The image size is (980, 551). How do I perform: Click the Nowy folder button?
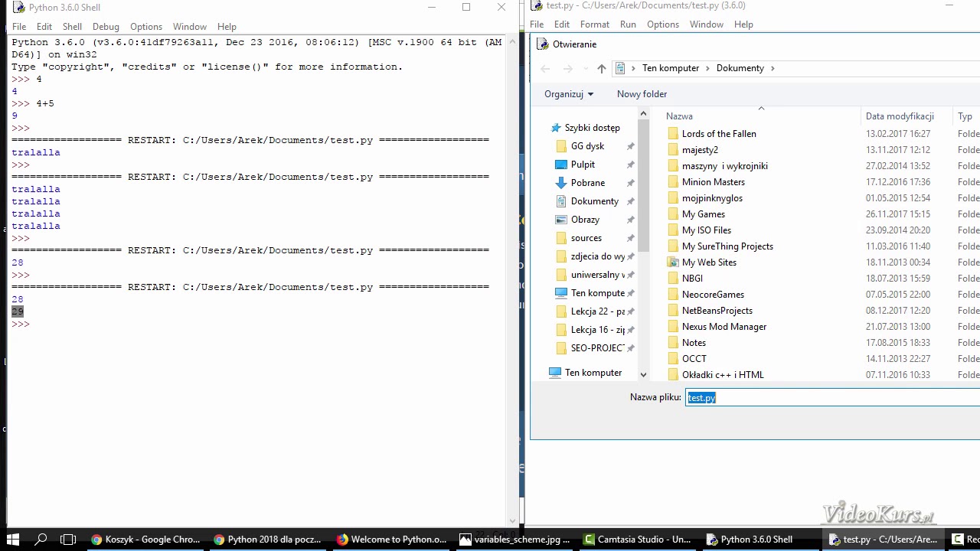[642, 94]
